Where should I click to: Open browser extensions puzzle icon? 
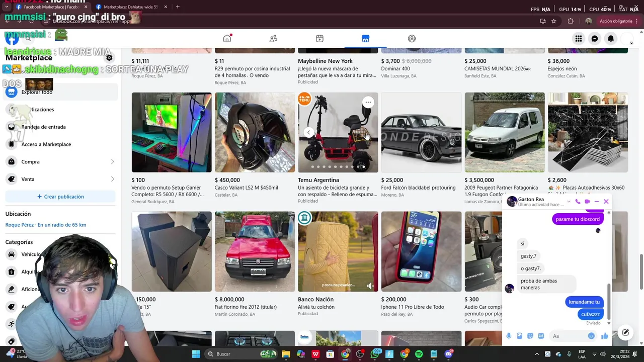(x=571, y=21)
